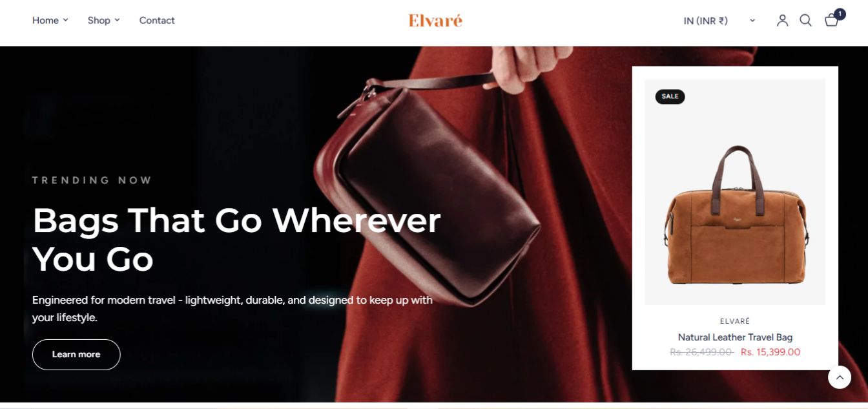Open Natural Leather Travel Bag link
The height and width of the screenshot is (409, 868).
point(735,337)
